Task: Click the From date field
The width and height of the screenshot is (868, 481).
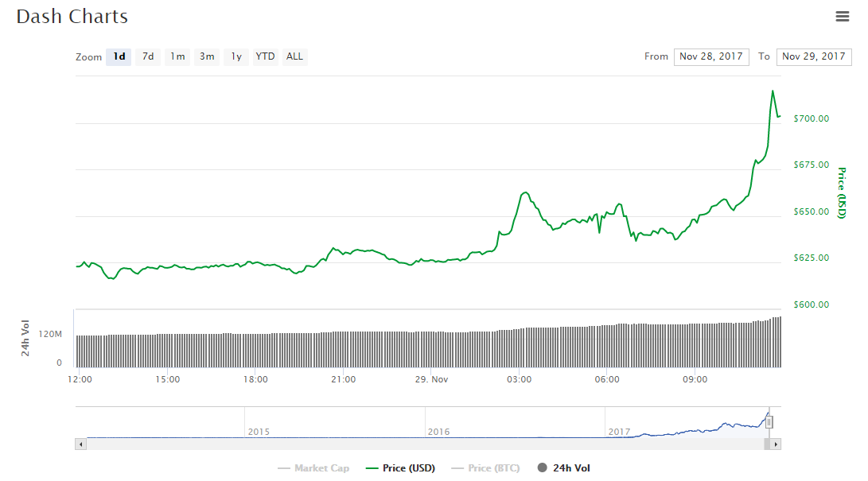Action: point(711,56)
